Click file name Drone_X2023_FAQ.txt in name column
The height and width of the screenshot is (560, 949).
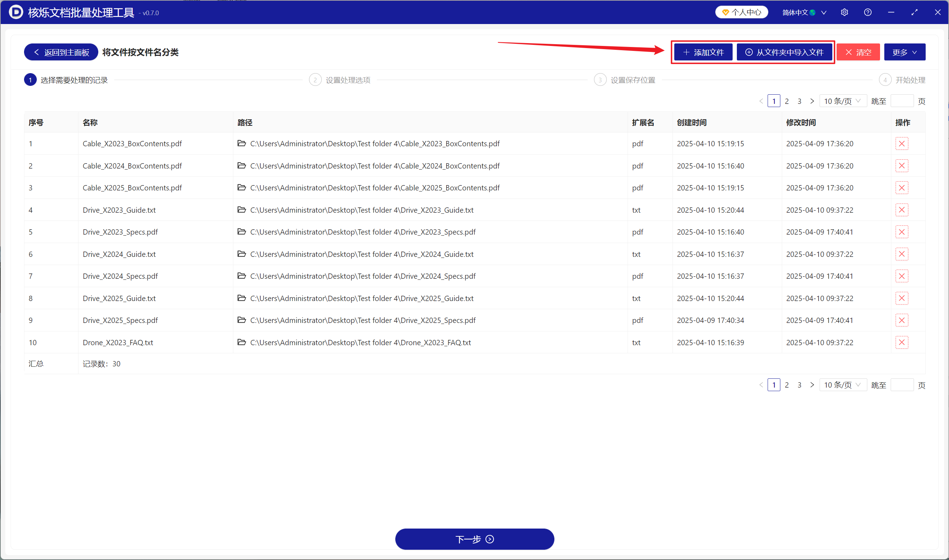pos(118,342)
